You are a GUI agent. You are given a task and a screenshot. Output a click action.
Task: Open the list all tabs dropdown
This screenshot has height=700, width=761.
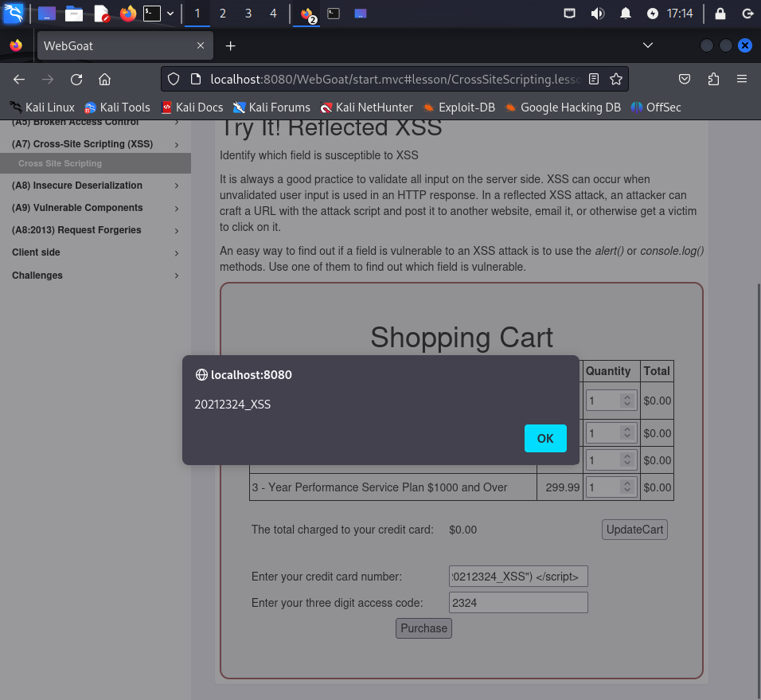click(x=647, y=45)
